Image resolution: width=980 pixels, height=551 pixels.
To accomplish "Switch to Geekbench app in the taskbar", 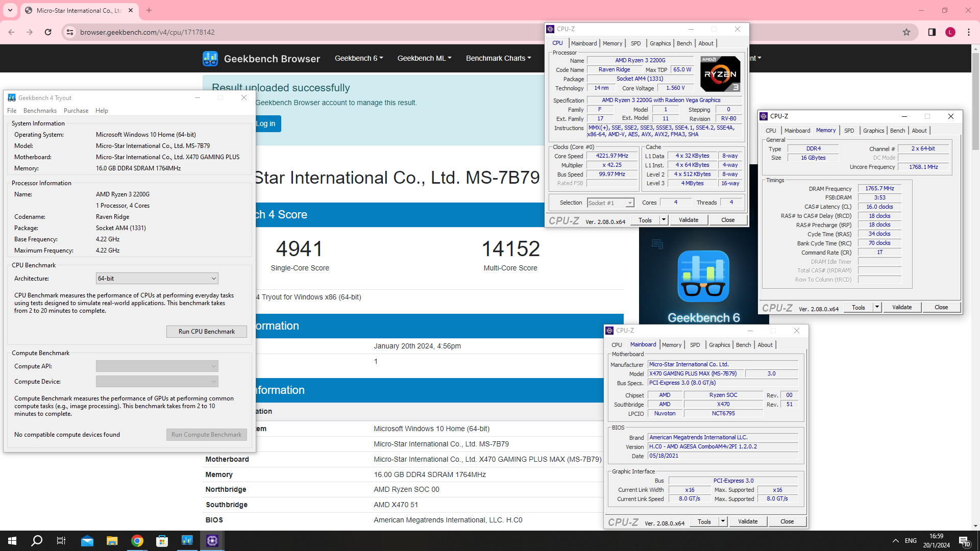I will [x=187, y=541].
